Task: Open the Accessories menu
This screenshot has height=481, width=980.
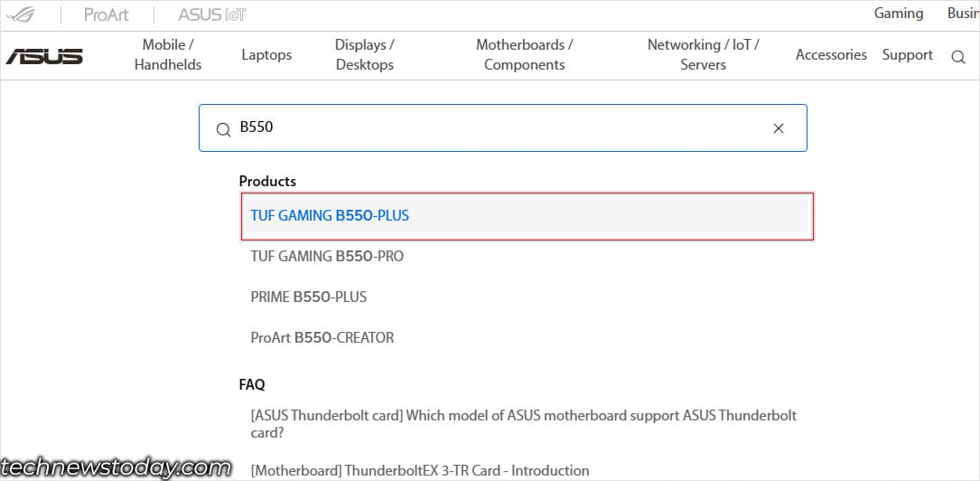Action: click(831, 54)
